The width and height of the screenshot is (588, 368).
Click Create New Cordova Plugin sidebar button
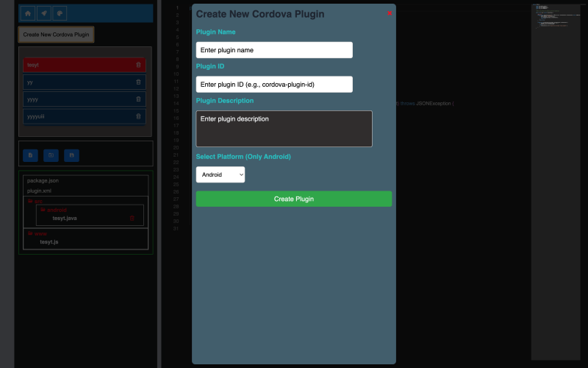tap(57, 35)
